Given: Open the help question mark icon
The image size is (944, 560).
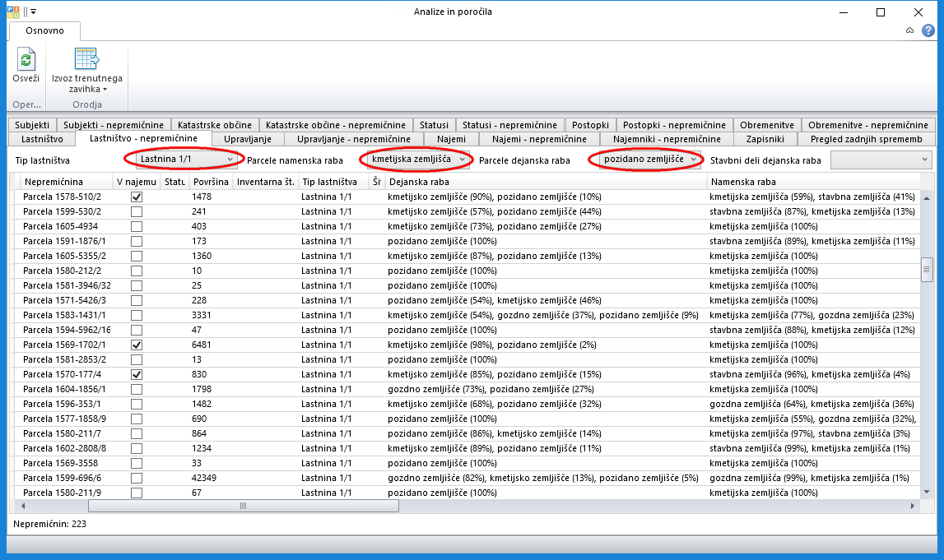Looking at the screenshot, I should point(928,30).
